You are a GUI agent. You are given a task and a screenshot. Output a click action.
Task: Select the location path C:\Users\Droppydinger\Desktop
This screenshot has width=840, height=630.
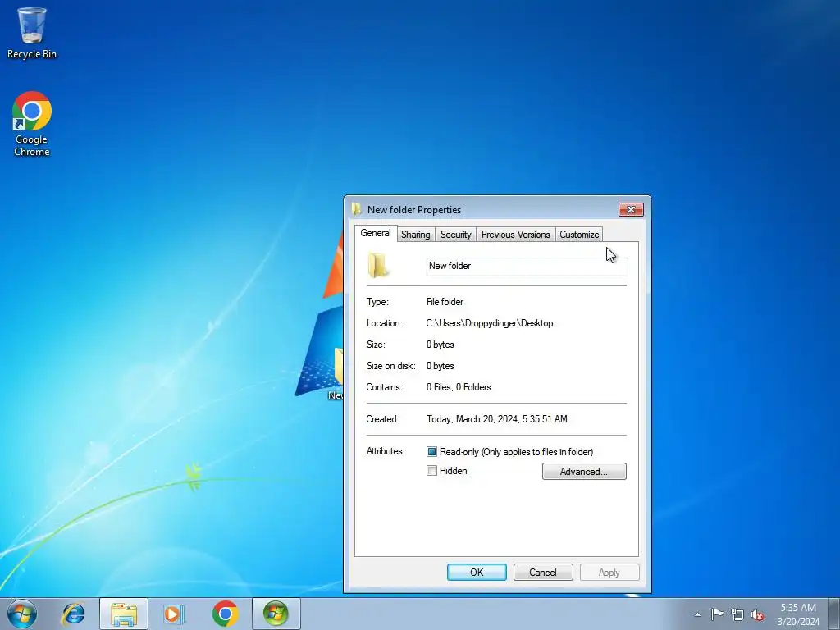point(490,323)
